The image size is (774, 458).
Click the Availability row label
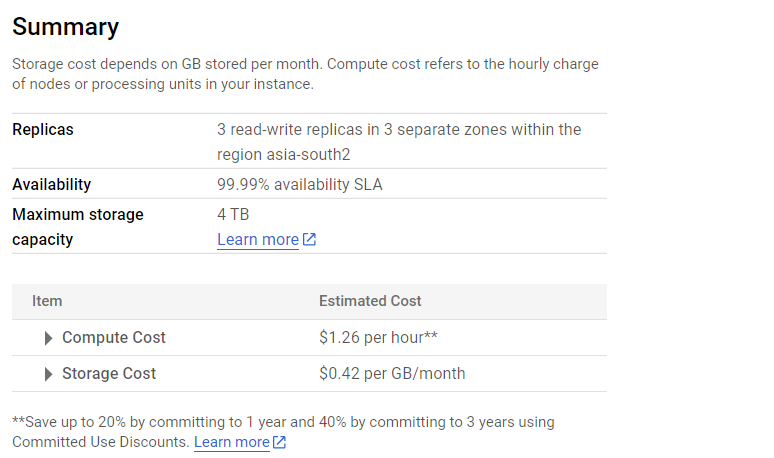pyautogui.click(x=52, y=185)
